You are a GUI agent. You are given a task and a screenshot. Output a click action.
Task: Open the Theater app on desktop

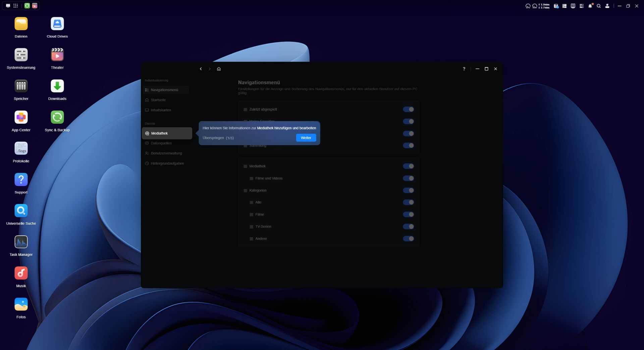pos(57,55)
